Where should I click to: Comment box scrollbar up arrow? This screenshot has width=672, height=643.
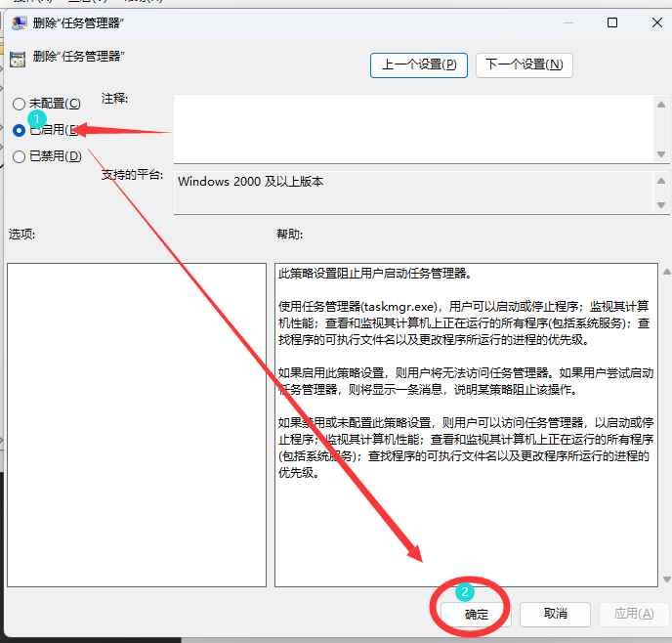click(x=661, y=105)
